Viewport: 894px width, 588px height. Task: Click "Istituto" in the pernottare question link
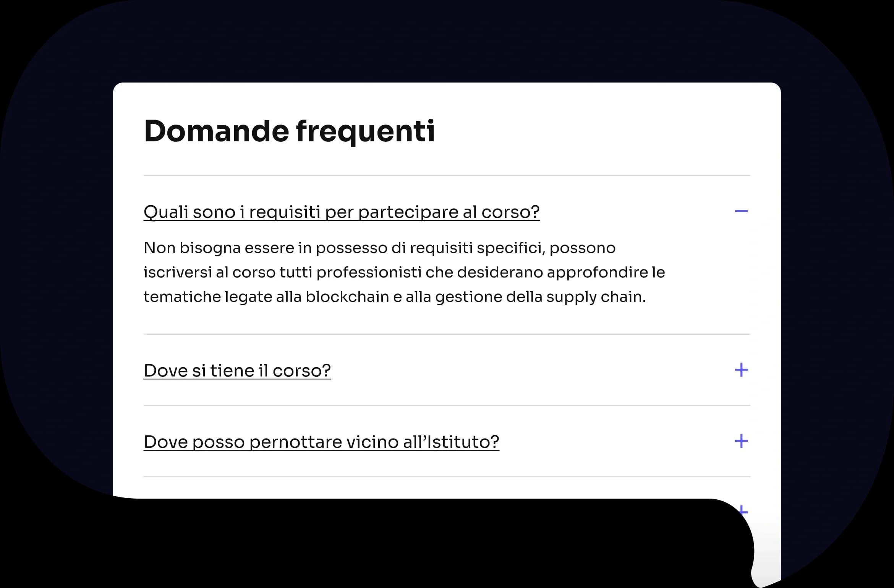pyautogui.click(x=463, y=442)
